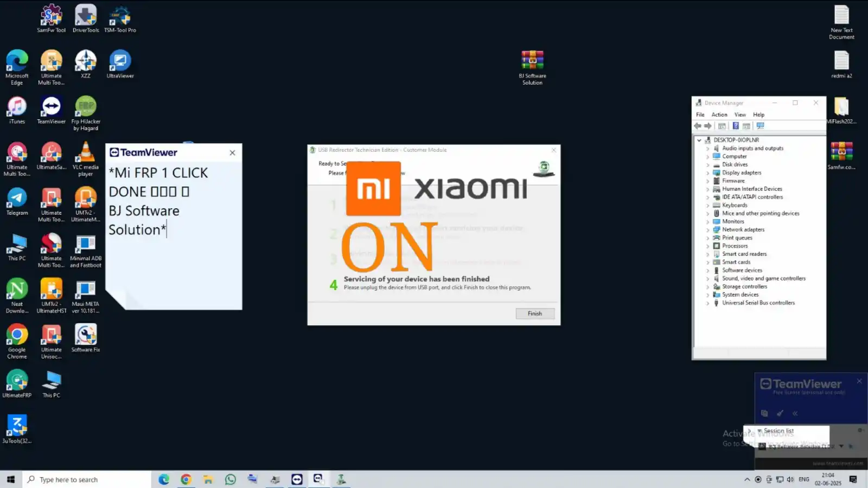Collapse DESKTOP-0IOPLNR root node
This screenshot has height=488, width=868.
tap(699, 140)
